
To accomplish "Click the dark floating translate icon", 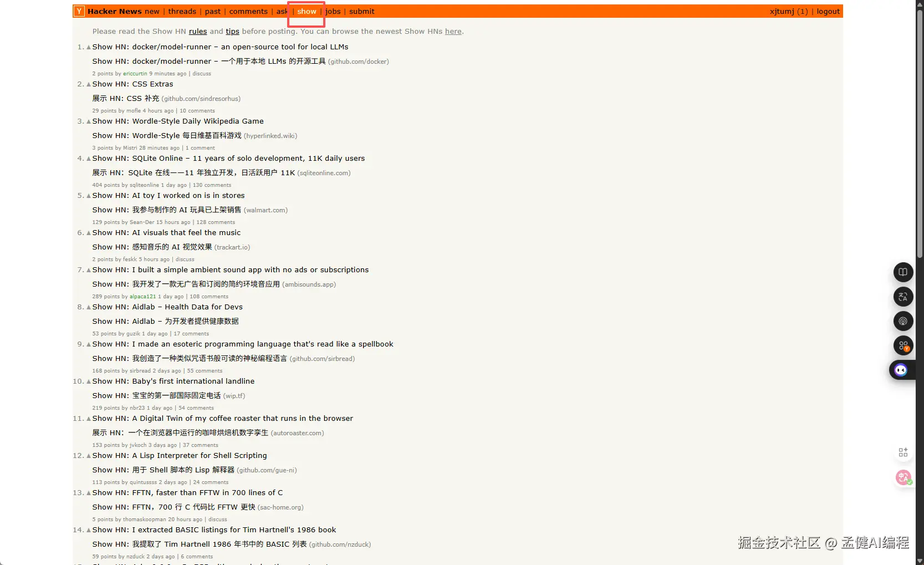I will pyautogui.click(x=903, y=297).
